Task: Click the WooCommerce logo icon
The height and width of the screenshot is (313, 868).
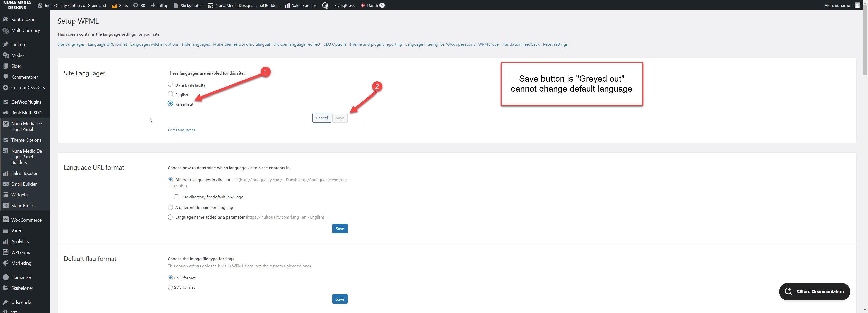Action: [6, 220]
